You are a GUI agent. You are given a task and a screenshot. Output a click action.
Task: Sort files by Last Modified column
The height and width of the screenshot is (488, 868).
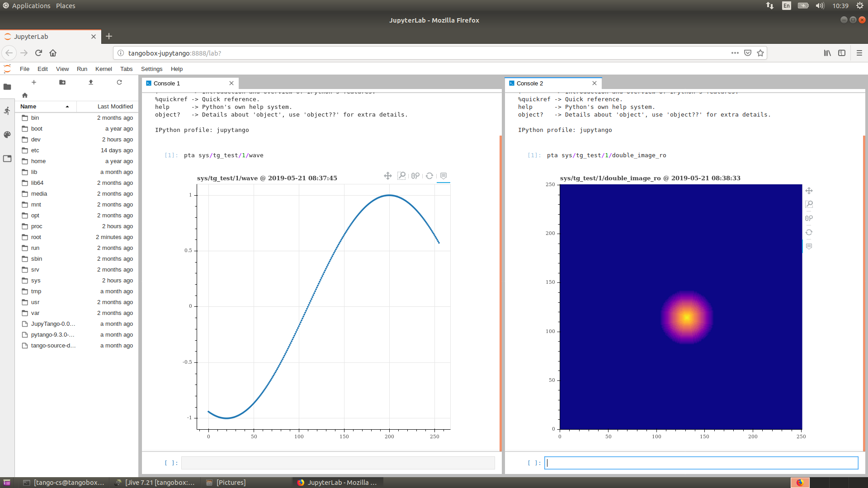108,107
